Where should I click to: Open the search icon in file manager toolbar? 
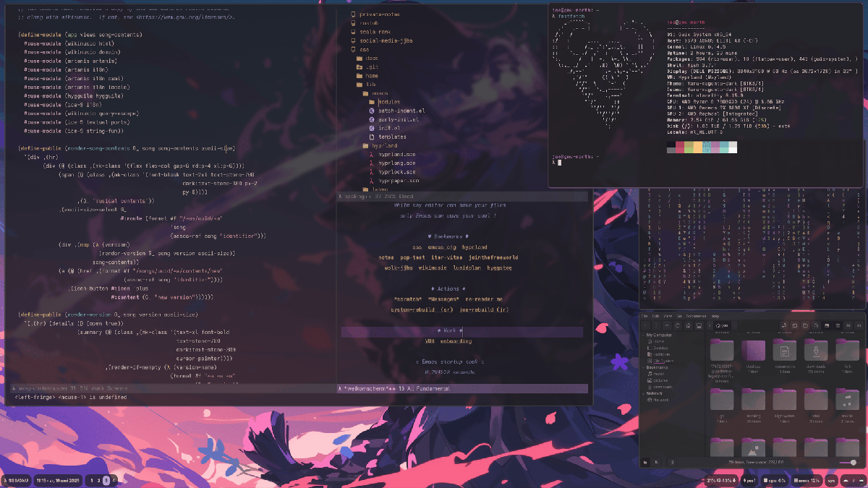[x=816, y=325]
